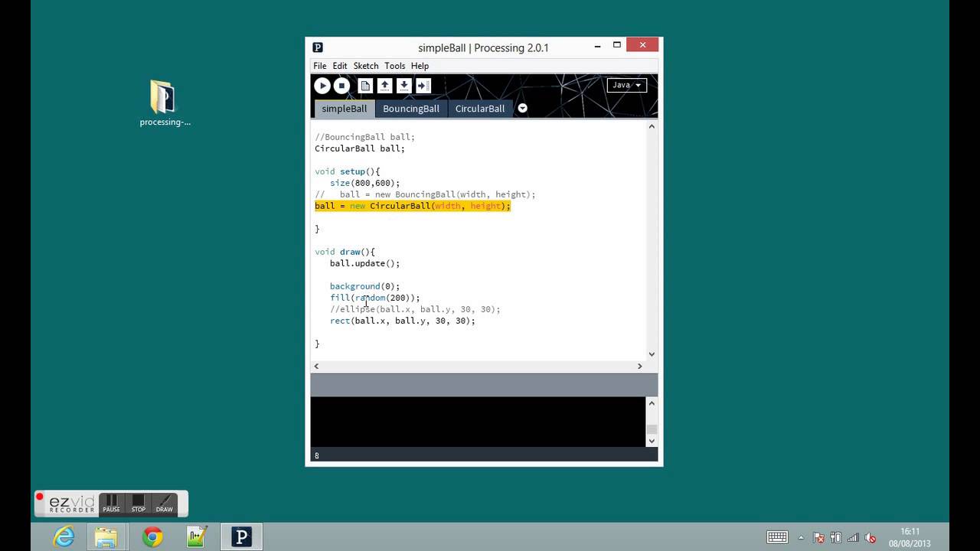The width and height of the screenshot is (980, 551).
Task: Create a new sketch from the toolbar
Action: (365, 86)
